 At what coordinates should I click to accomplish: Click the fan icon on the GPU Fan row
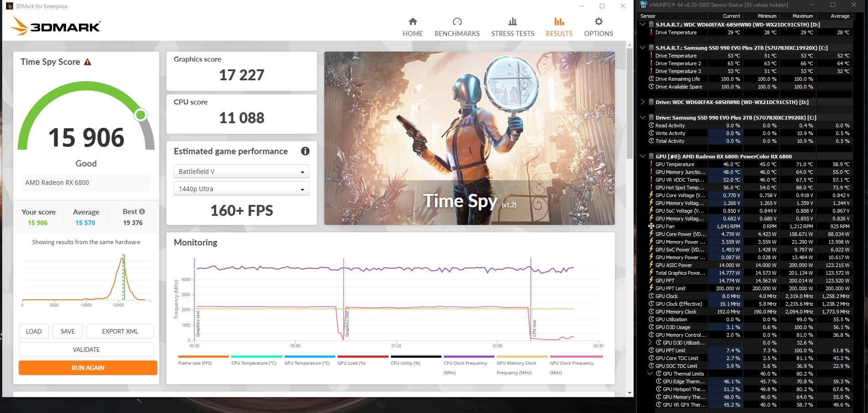click(651, 226)
